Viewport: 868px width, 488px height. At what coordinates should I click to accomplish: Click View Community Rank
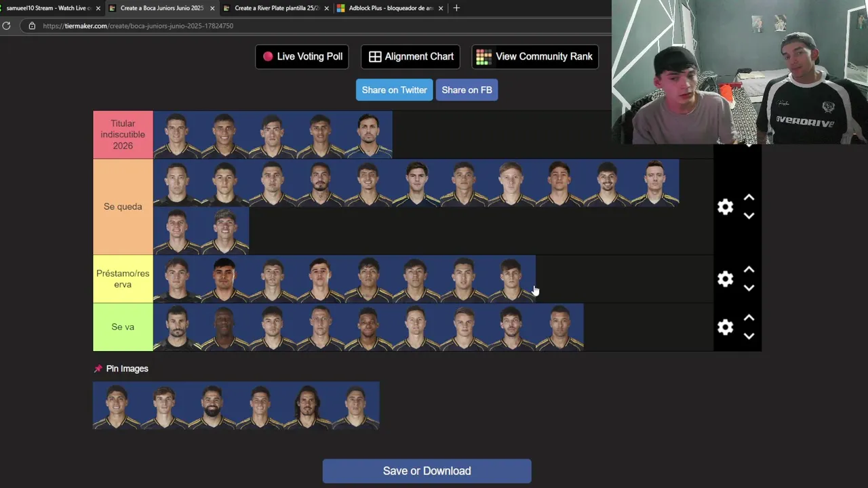(535, 56)
